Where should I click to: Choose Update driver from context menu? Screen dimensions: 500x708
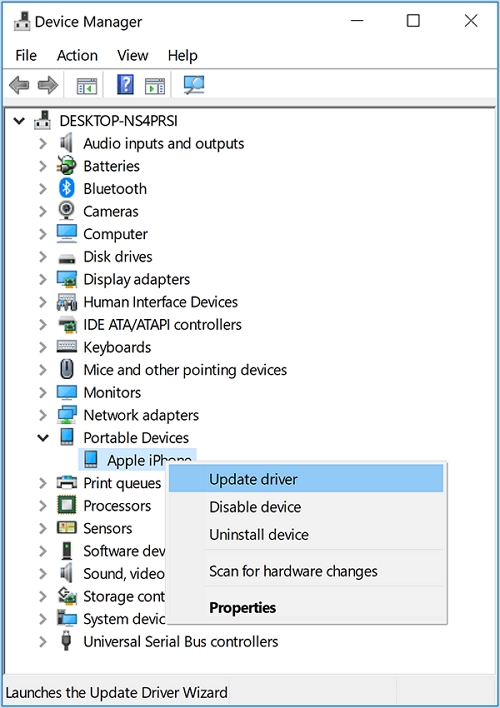pos(306,479)
